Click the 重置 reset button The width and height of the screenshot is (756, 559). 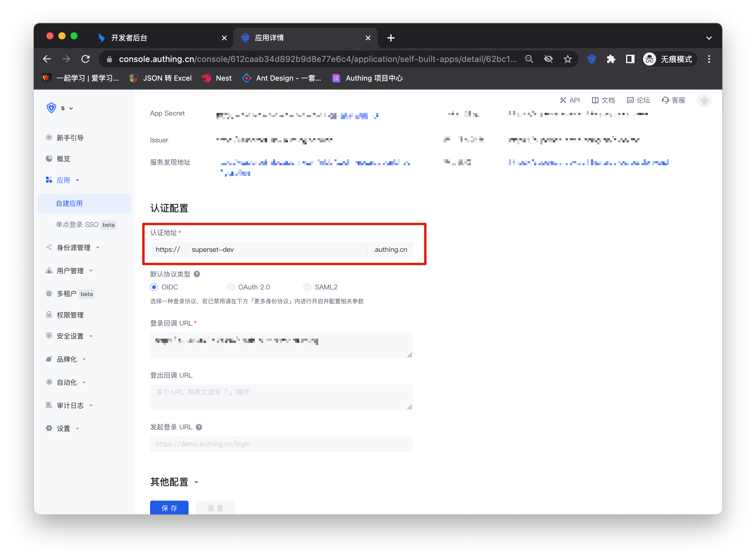point(216,508)
